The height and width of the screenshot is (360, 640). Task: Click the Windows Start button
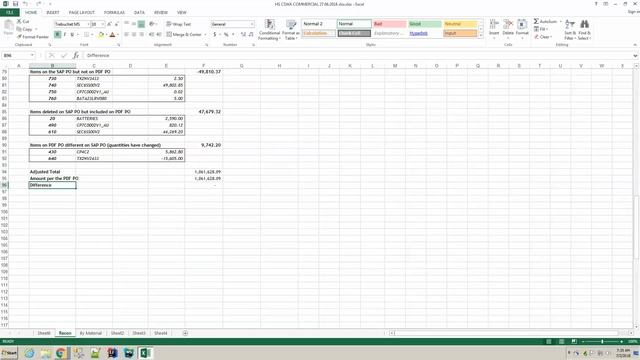pos(9,353)
